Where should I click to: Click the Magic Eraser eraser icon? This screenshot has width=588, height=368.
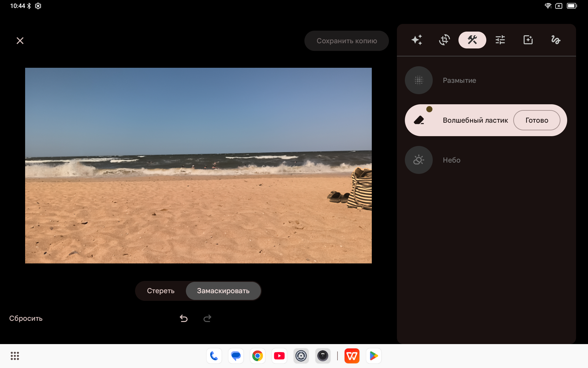[419, 120]
